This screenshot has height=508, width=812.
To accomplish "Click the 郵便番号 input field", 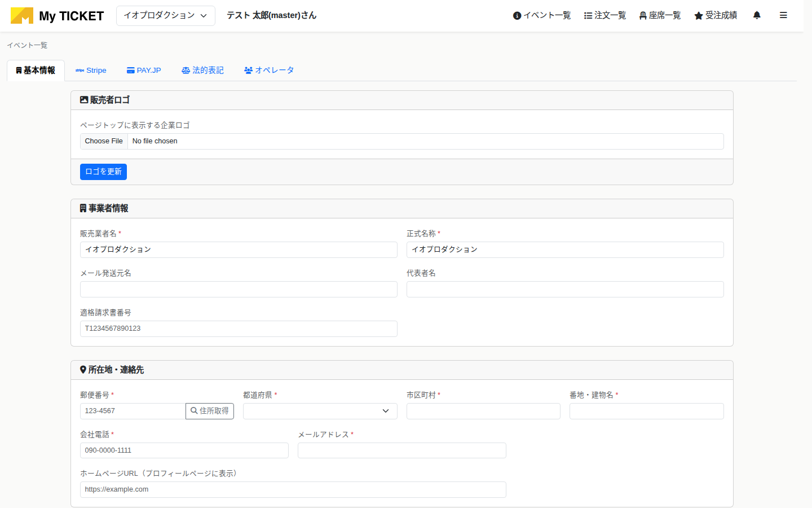I will (x=133, y=411).
